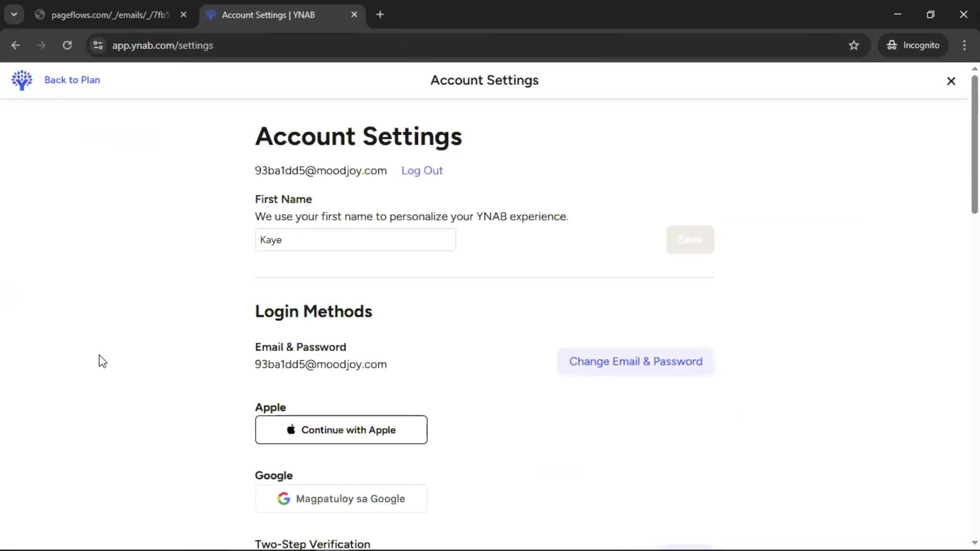980x551 pixels.
Task: Close Account Settings with the X icon
Action: pyautogui.click(x=951, y=81)
